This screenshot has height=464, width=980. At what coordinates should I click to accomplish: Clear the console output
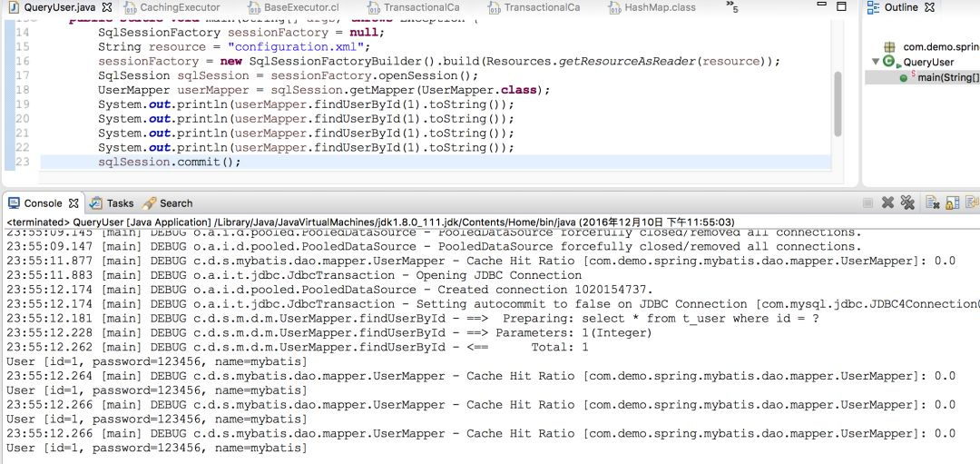tap(933, 202)
